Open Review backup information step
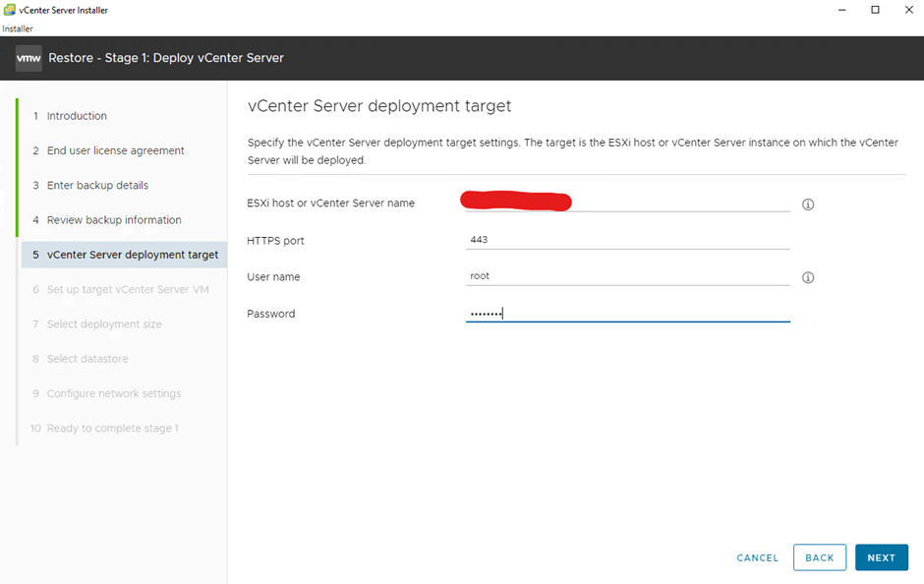This screenshot has height=584, width=924. coord(114,220)
